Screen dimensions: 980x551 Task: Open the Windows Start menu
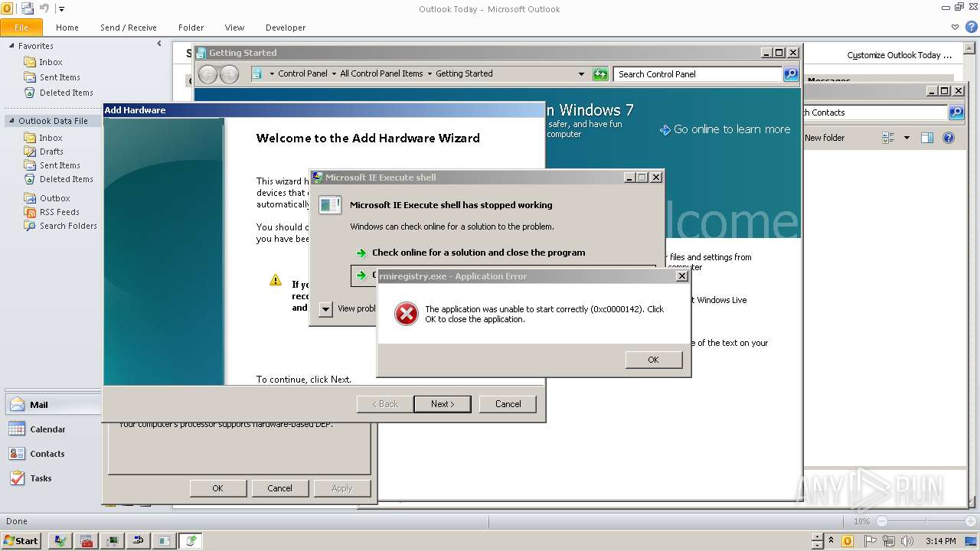[21, 540]
